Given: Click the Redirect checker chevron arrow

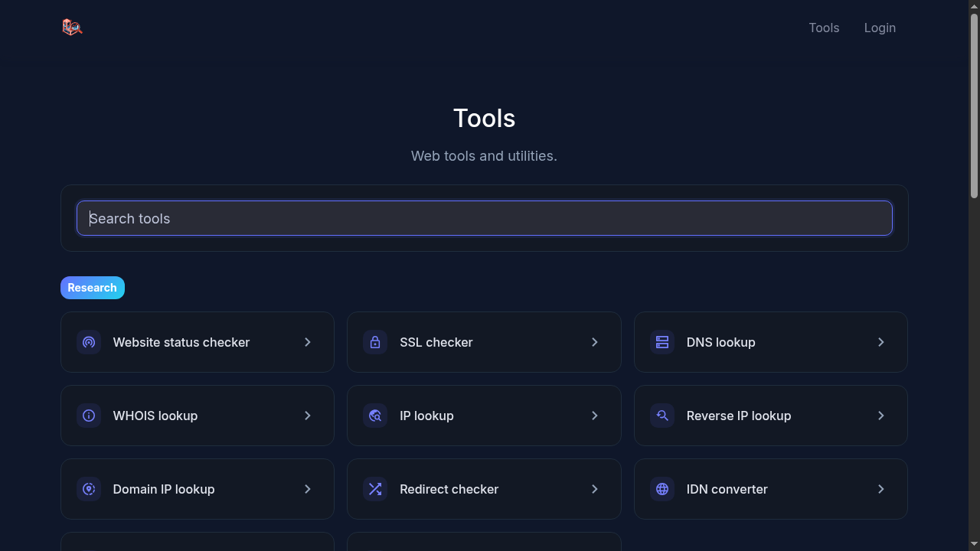Looking at the screenshot, I should 595,489.
